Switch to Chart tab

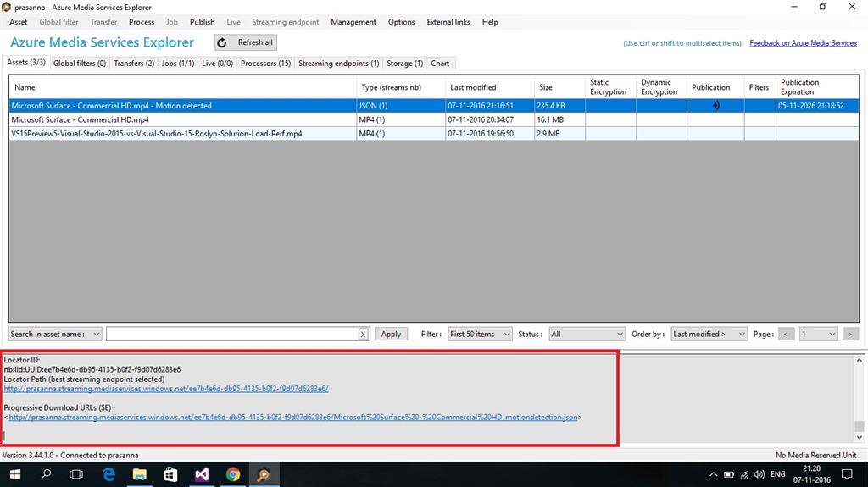440,63
